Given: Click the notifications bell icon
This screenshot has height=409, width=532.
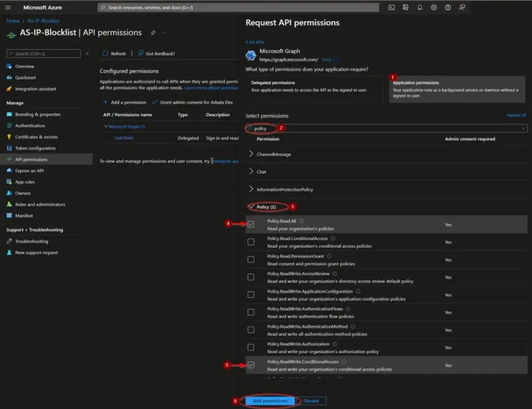Looking at the screenshot, I should (420, 8).
